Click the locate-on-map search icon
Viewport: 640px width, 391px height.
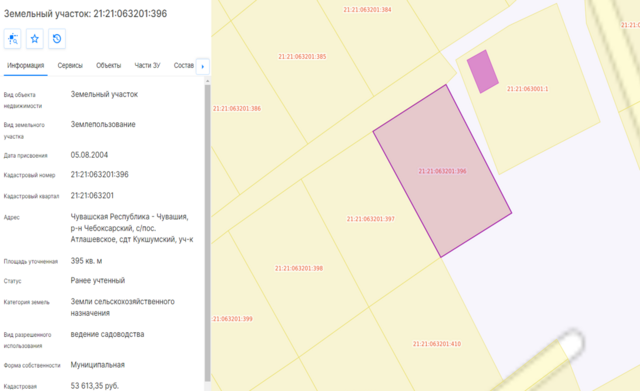pyautogui.click(x=13, y=39)
